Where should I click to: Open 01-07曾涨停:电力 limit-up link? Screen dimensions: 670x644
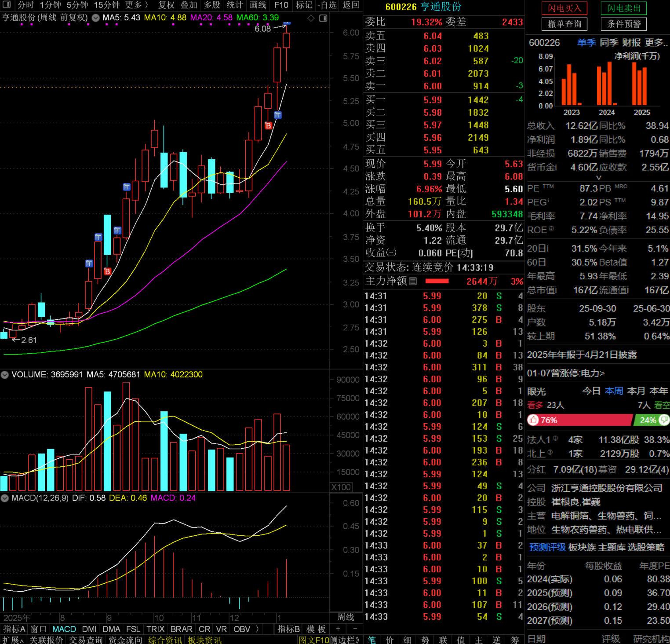pyautogui.click(x=566, y=373)
